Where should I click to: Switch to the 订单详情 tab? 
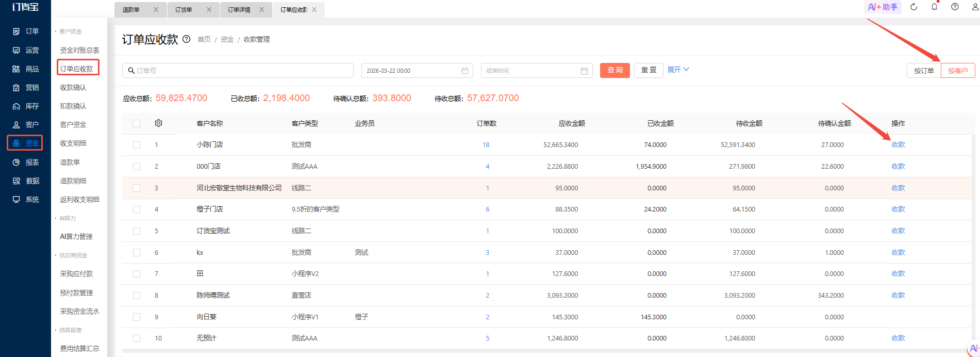coord(239,10)
